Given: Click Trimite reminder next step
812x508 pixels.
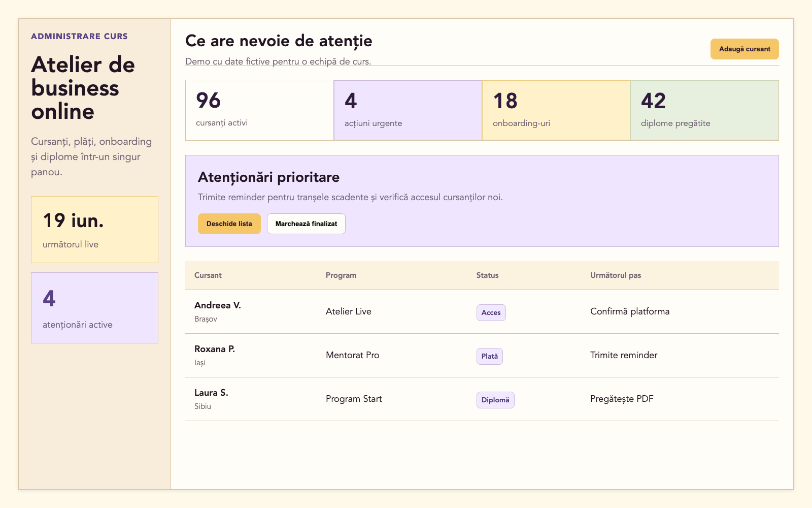Looking at the screenshot, I should point(624,355).
